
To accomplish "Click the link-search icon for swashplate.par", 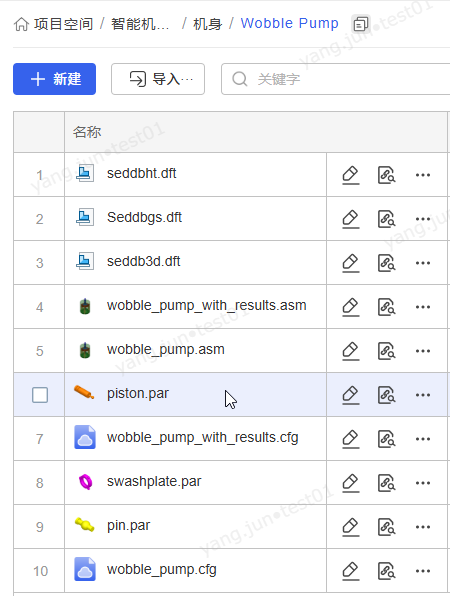I will pos(387,483).
